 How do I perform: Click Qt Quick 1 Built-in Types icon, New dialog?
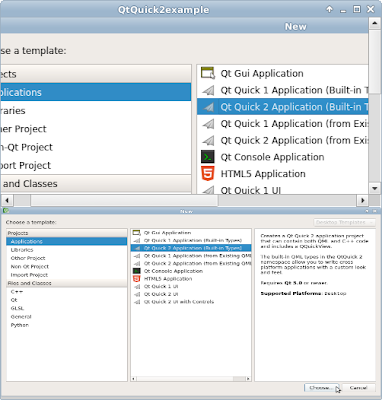click(x=137, y=240)
